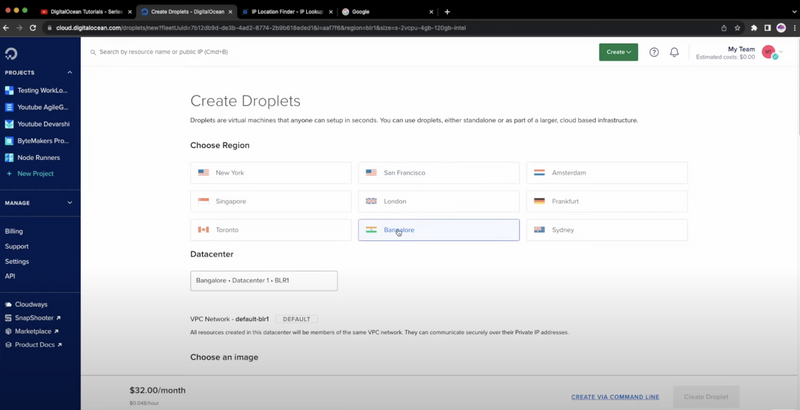Select the San Francisco region

[x=439, y=173]
